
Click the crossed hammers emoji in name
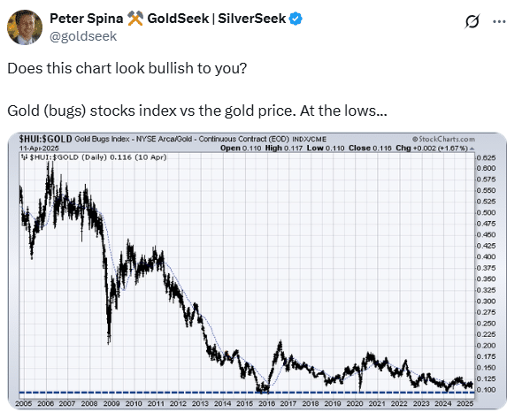click(x=135, y=19)
